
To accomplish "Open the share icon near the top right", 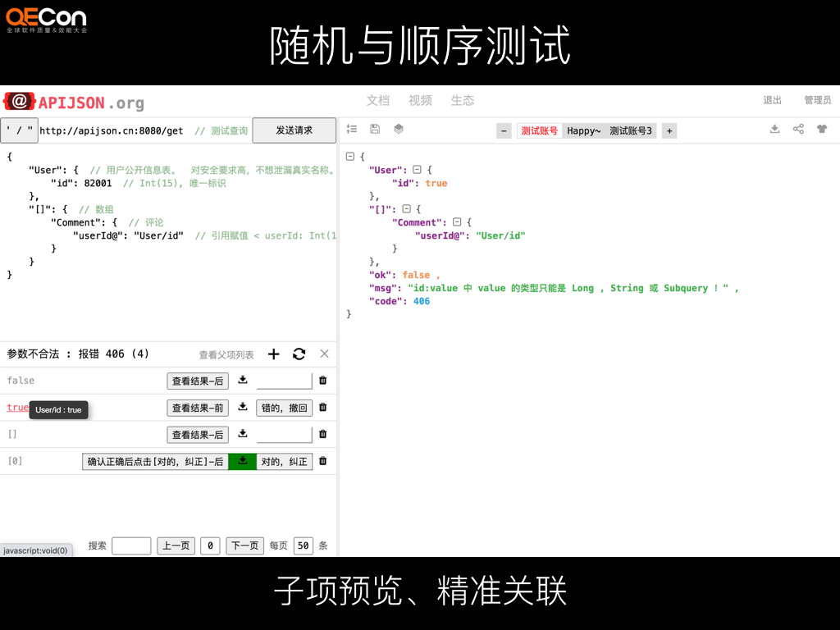I will click(x=798, y=130).
